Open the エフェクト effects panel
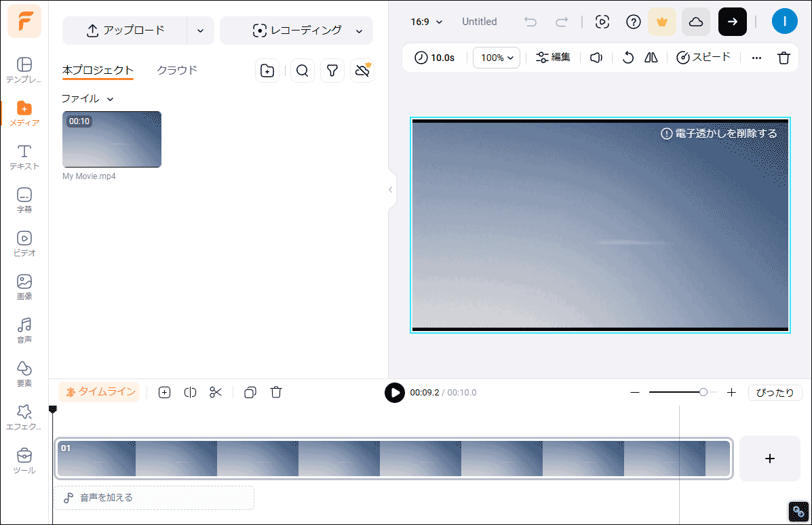This screenshot has width=812, height=525. point(24,418)
